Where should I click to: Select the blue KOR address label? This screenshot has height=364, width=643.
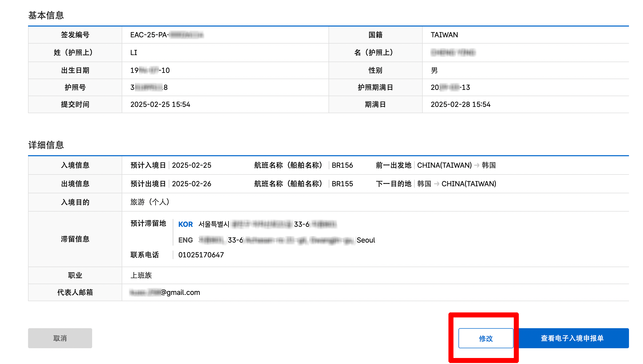point(185,224)
